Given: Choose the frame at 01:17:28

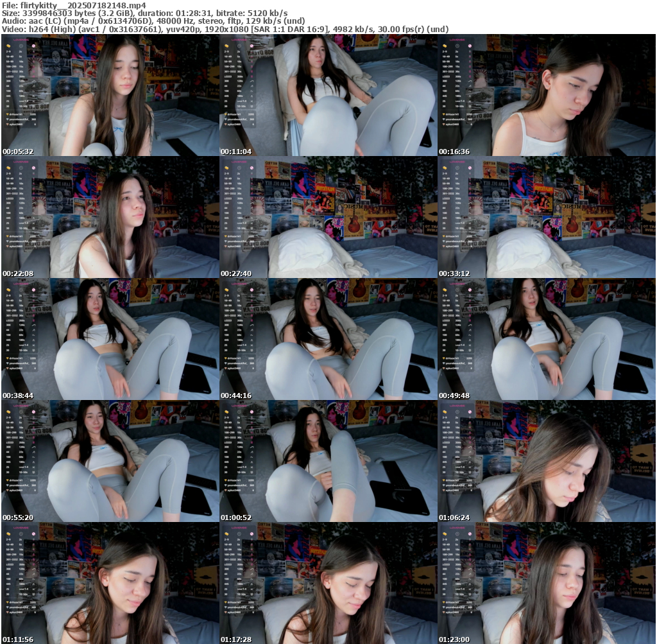Looking at the screenshot, I should 328,583.
